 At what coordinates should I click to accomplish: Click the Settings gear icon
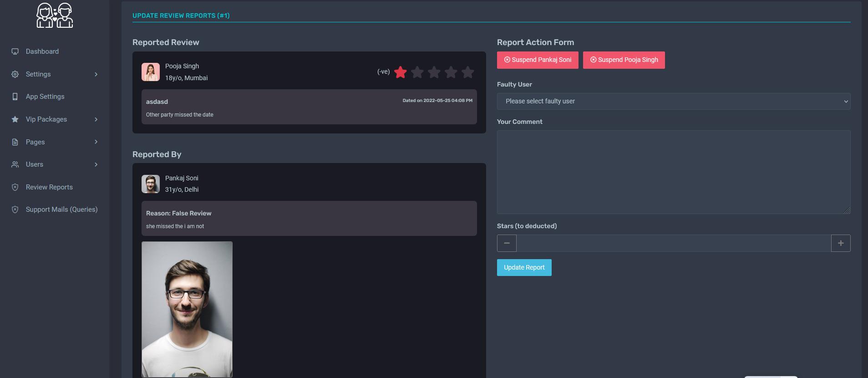[15, 74]
